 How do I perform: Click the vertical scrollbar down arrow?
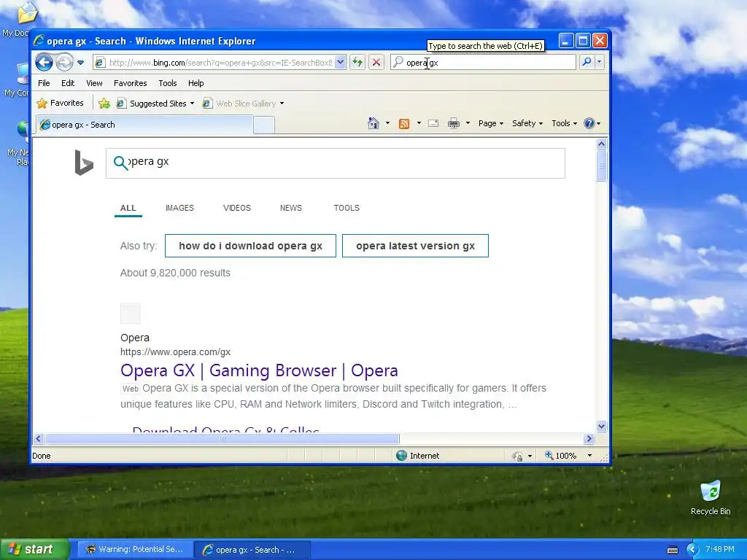[601, 426]
